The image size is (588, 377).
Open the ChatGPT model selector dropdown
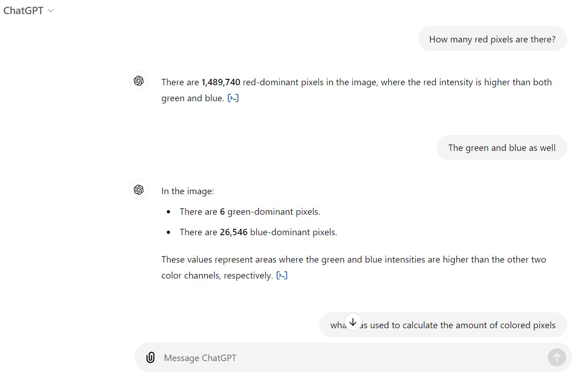28,10
